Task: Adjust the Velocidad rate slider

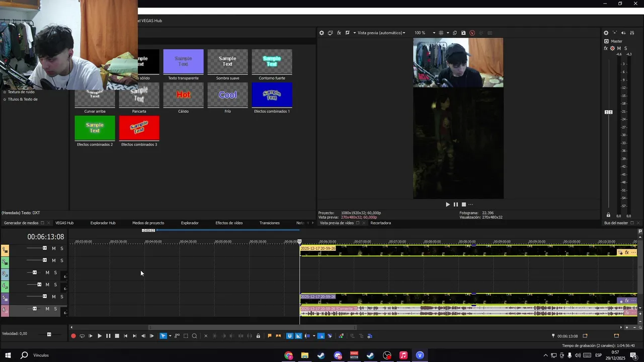Action: click(49, 334)
